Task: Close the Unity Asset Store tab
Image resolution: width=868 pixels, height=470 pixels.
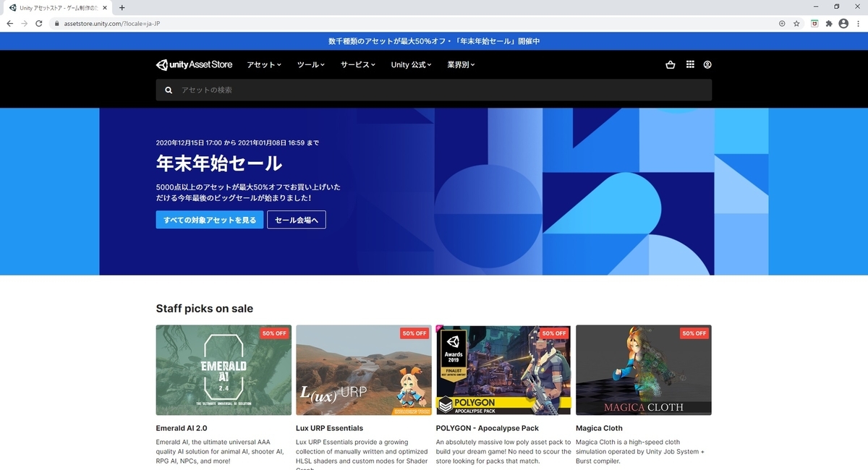Action: [x=106, y=7]
